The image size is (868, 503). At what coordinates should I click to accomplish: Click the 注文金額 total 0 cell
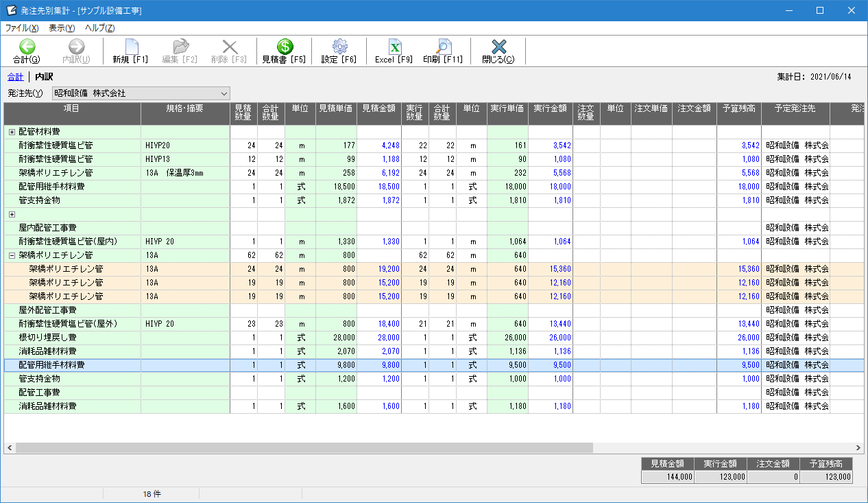coord(773,477)
